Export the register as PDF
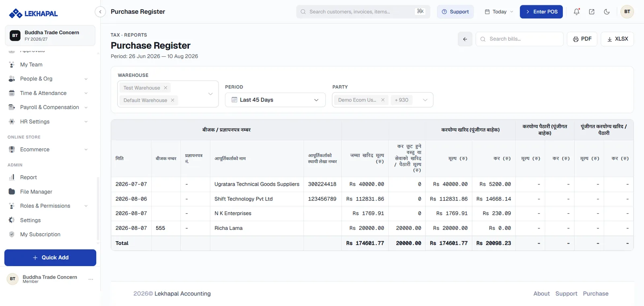The image size is (644, 306). (582, 39)
